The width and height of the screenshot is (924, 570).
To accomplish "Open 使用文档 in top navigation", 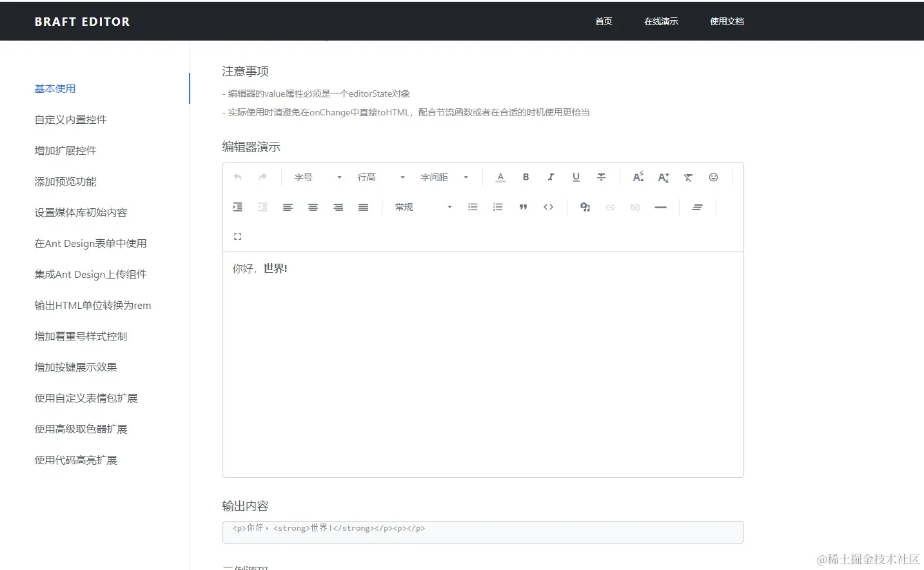I will click(x=727, y=21).
